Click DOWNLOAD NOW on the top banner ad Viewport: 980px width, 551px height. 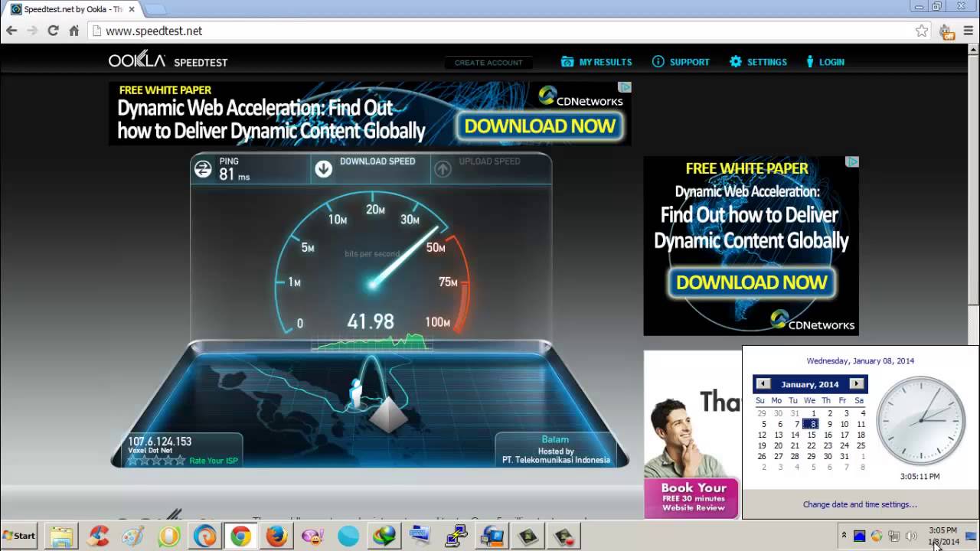(540, 126)
